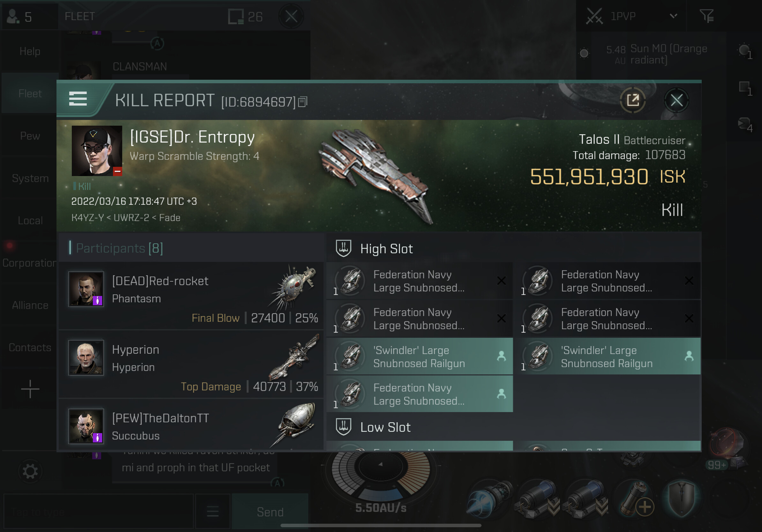762x532 pixels.
Task: Add a new chat channel
Action: (x=30, y=389)
